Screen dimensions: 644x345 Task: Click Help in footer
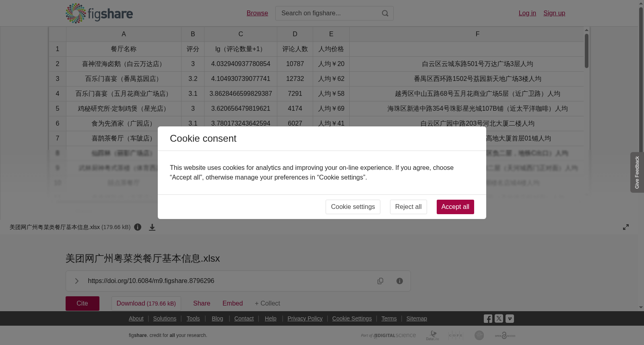tap(270, 318)
